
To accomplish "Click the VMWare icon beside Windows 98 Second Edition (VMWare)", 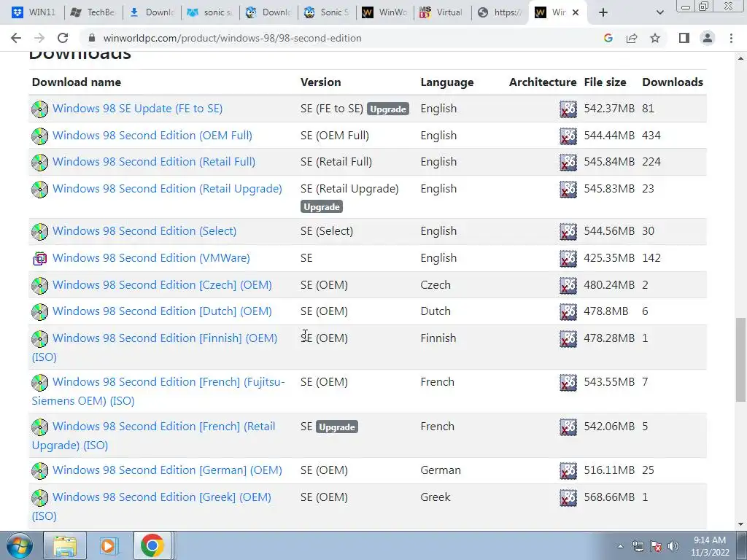I will 40,259.
